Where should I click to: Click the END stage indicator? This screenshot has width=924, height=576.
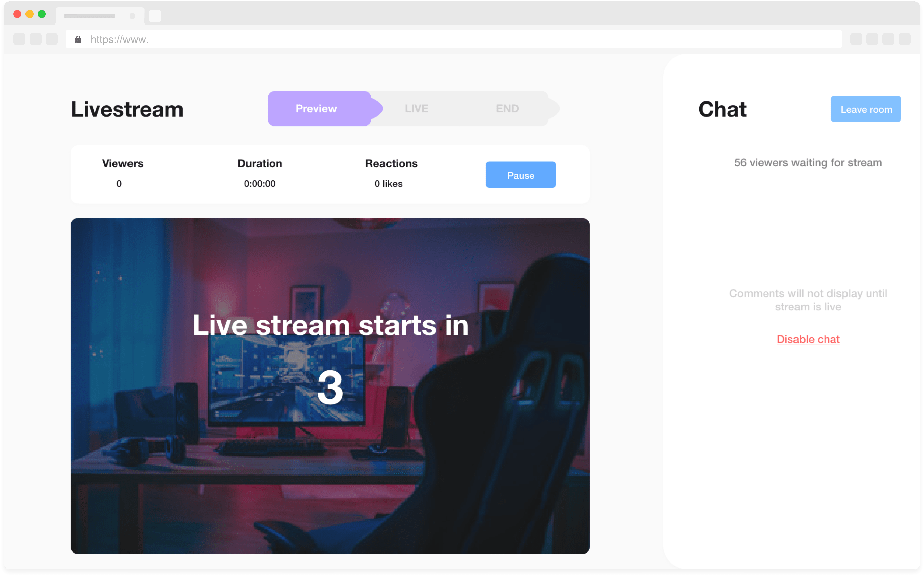point(507,108)
